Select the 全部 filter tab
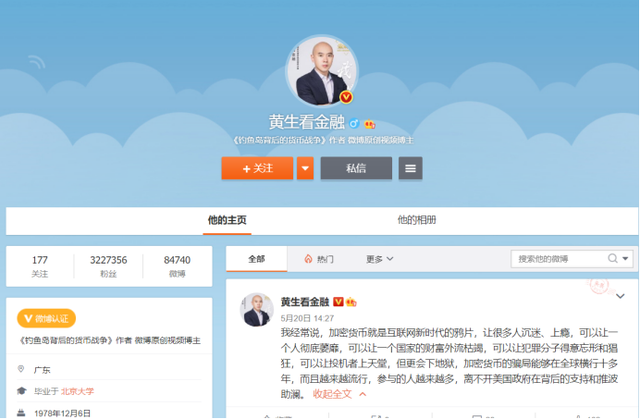640x419 pixels. click(x=256, y=259)
